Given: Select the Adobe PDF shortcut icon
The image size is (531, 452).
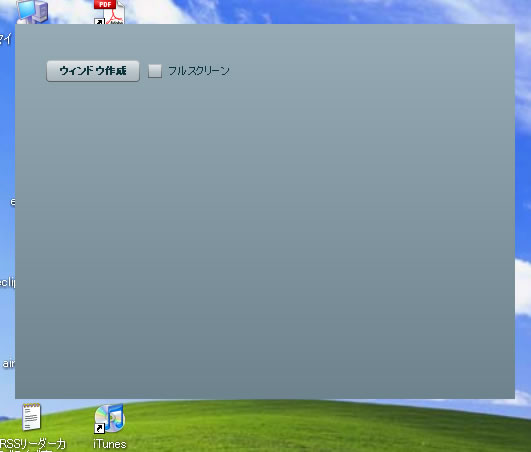Looking at the screenshot, I should point(109,12).
